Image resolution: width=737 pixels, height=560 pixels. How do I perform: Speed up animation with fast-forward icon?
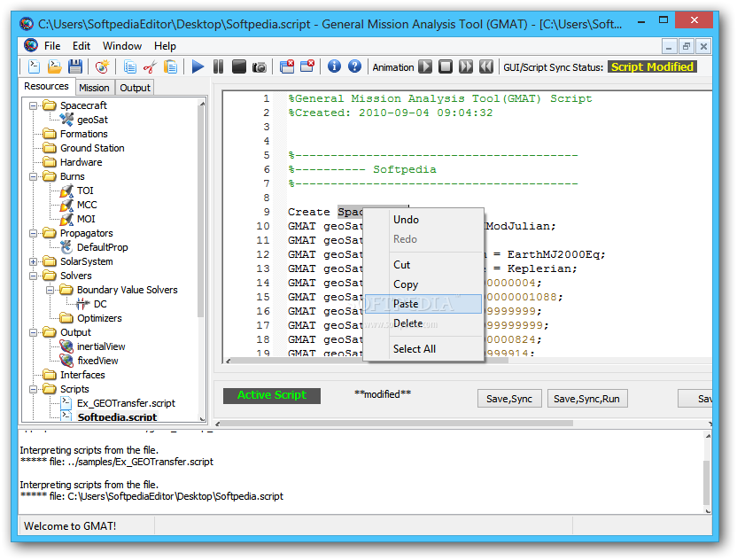tap(466, 66)
